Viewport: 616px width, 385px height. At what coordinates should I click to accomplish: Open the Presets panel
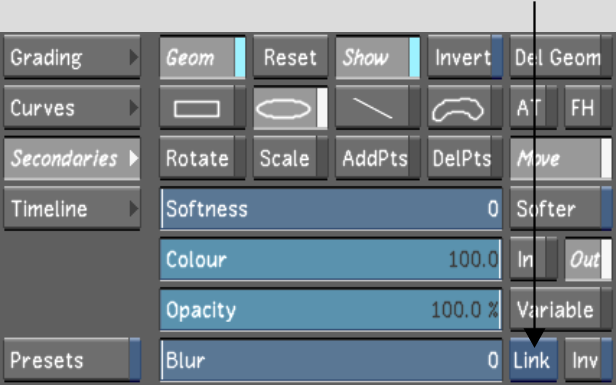click(72, 360)
